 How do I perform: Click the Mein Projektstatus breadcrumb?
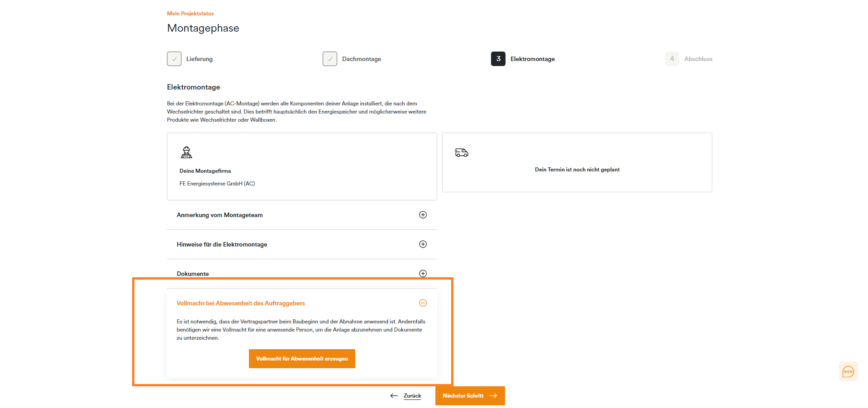(x=190, y=14)
